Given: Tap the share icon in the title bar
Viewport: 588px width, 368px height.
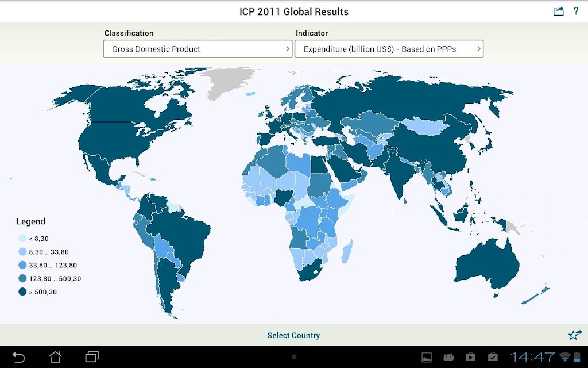Looking at the screenshot, I should (558, 11).
